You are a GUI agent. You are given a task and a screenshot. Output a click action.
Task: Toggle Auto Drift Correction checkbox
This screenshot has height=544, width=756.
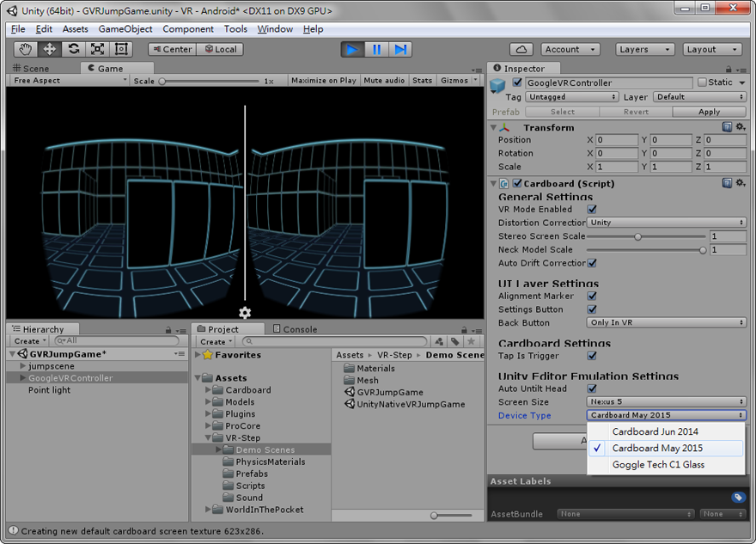(x=592, y=263)
